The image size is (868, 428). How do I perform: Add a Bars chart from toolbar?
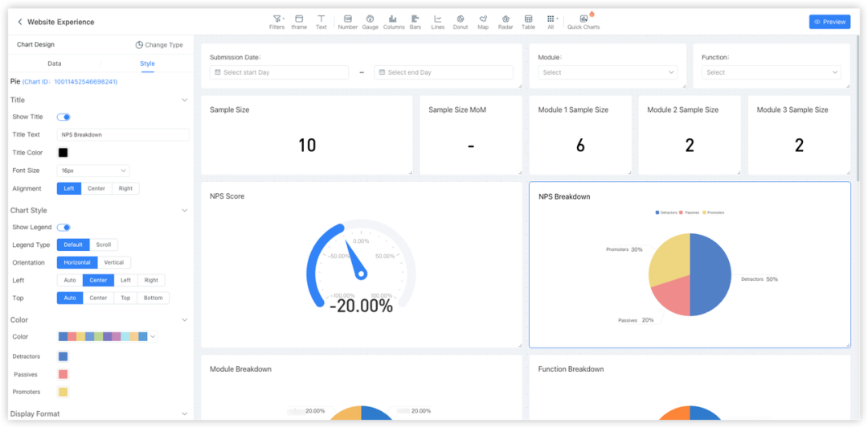[415, 22]
